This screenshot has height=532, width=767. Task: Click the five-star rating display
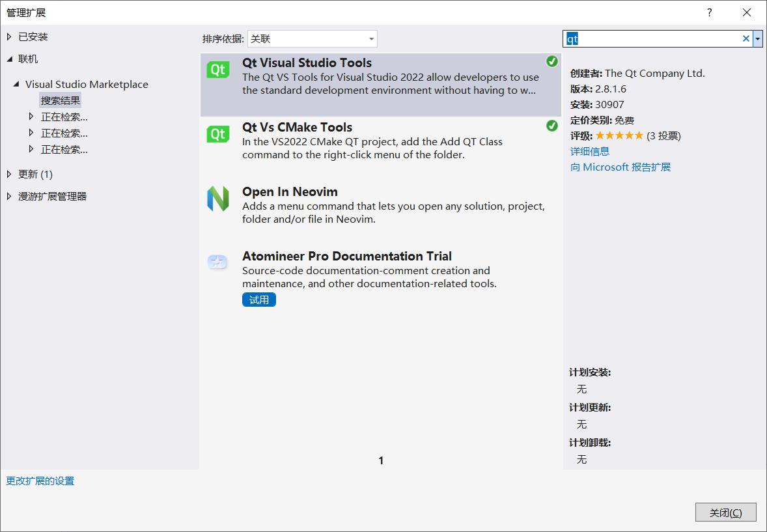[x=619, y=135]
